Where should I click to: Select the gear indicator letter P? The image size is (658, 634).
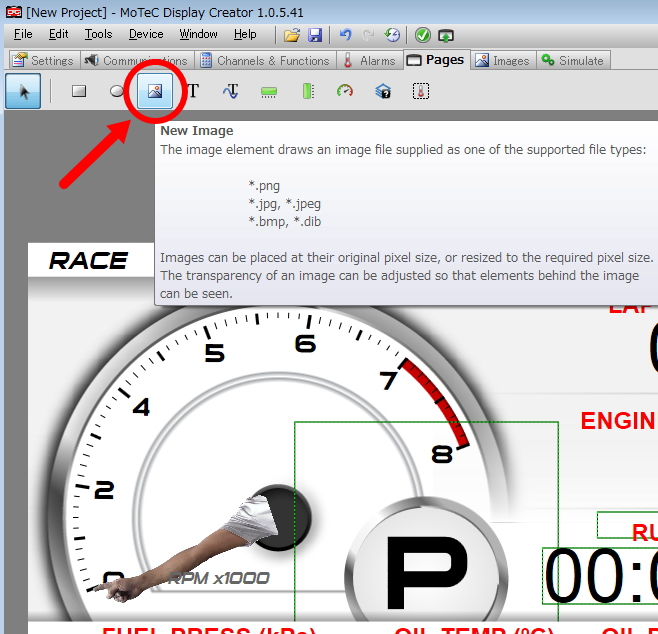[x=426, y=573]
